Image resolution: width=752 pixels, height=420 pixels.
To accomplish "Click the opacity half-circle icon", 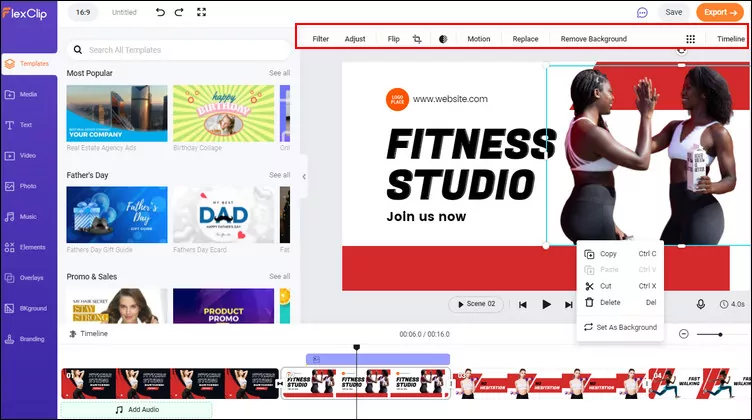I will [x=443, y=39].
